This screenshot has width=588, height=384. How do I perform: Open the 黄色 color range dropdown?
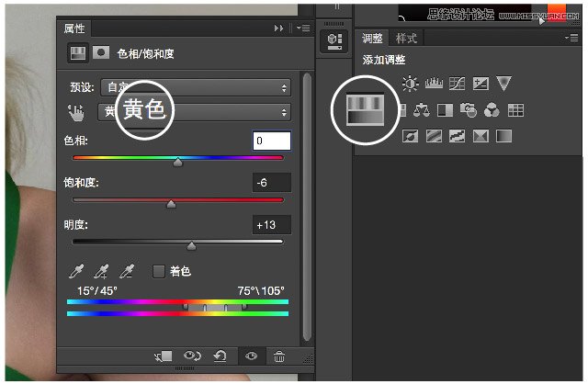pos(194,112)
